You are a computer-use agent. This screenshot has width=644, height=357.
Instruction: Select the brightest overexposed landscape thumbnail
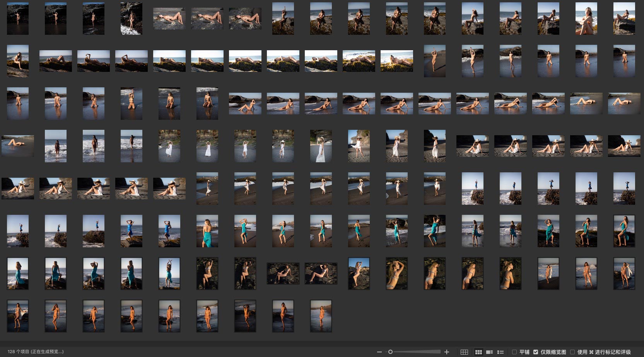pos(396,61)
